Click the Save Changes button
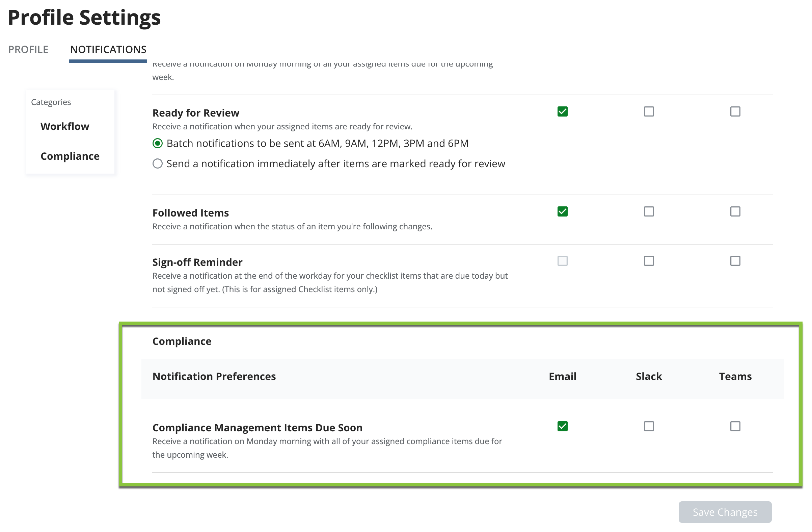The image size is (812, 532). coord(725,512)
